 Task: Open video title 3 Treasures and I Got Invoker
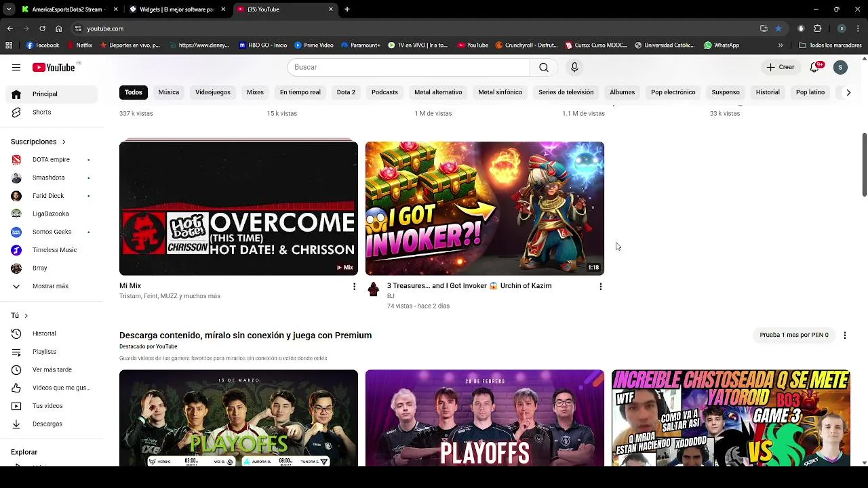(469, 286)
